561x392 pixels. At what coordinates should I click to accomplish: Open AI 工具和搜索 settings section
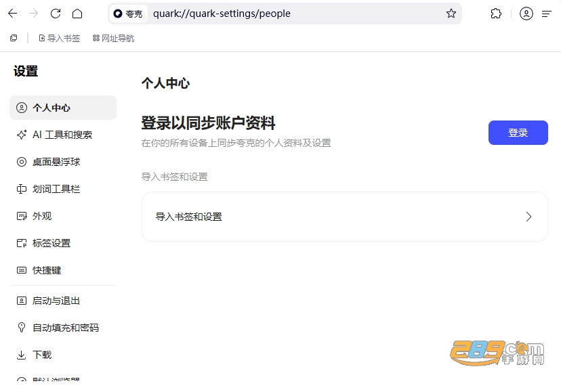pos(63,135)
